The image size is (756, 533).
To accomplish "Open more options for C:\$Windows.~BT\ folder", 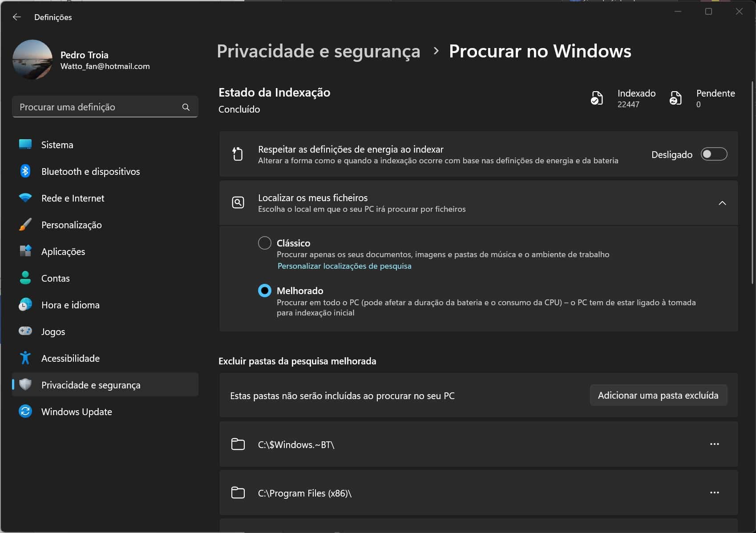I will (x=714, y=444).
